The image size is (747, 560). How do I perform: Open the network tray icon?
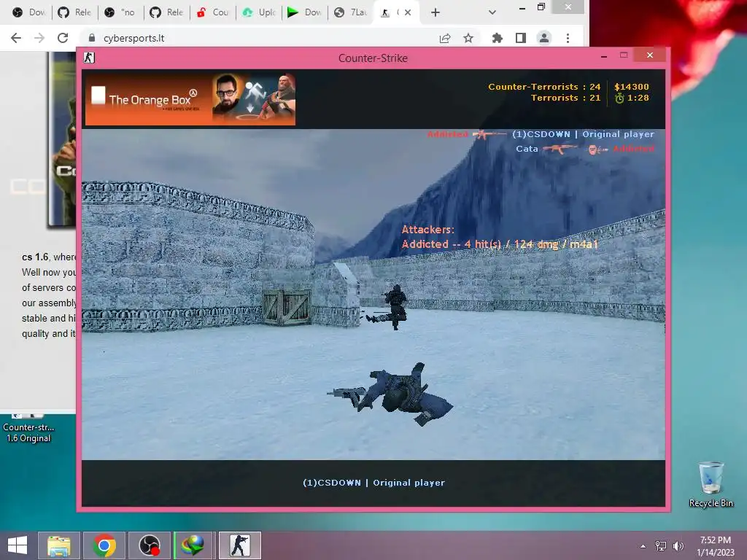660,545
